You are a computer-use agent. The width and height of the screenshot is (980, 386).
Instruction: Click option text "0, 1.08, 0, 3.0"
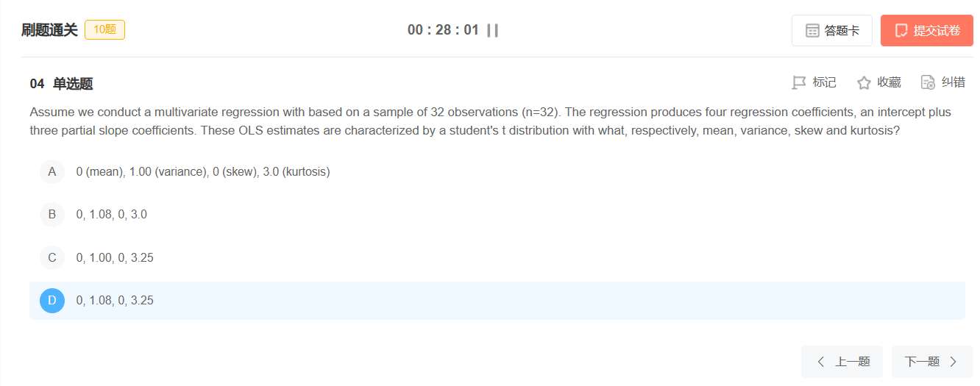point(111,215)
